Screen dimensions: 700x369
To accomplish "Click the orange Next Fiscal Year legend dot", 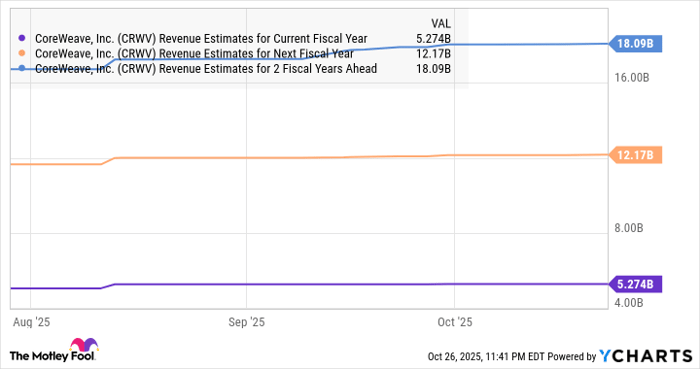I will point(21,54).
